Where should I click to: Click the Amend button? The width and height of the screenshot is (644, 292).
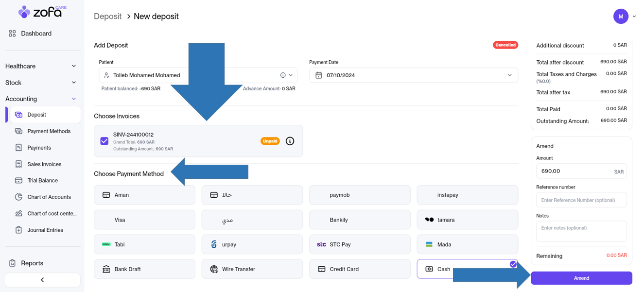[581, 278]
